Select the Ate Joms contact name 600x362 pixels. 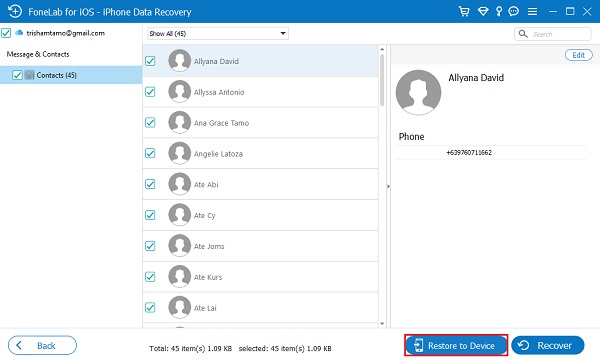pos(209,246)
